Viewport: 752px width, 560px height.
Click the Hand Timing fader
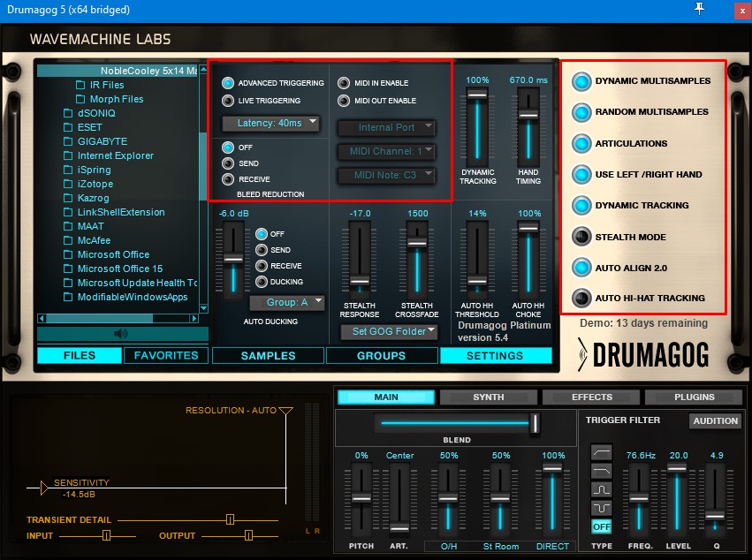528,115
